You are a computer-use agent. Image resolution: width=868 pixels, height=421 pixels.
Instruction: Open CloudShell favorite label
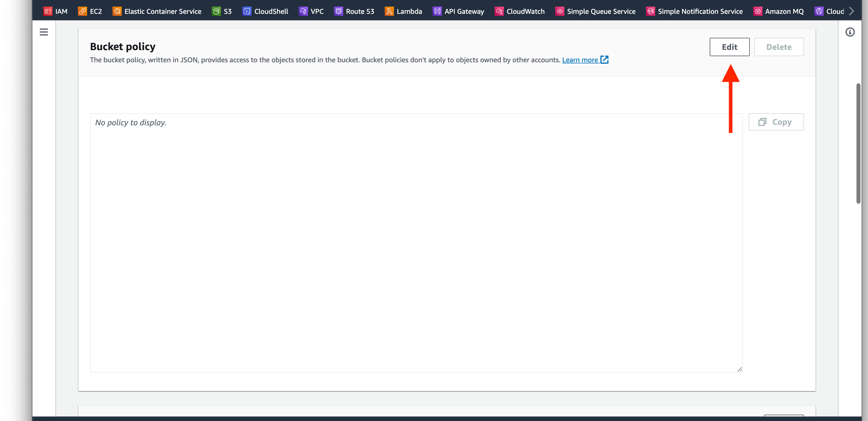tap(271, 12)
